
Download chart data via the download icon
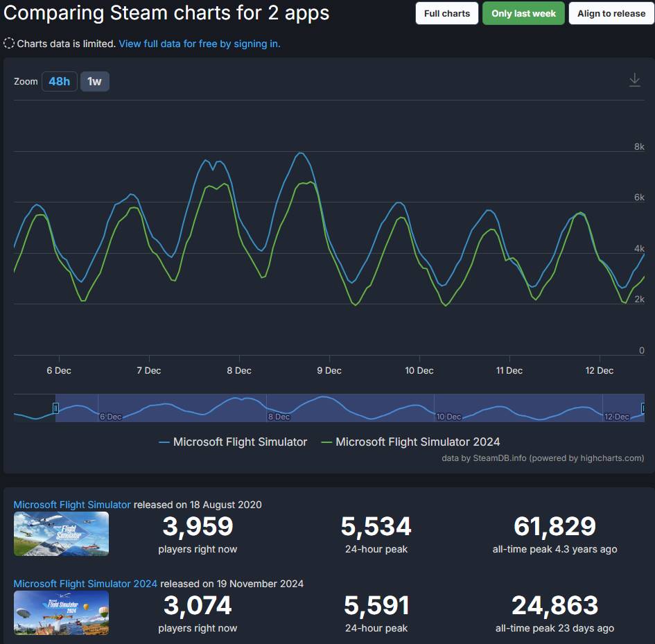tap(634, 80)
